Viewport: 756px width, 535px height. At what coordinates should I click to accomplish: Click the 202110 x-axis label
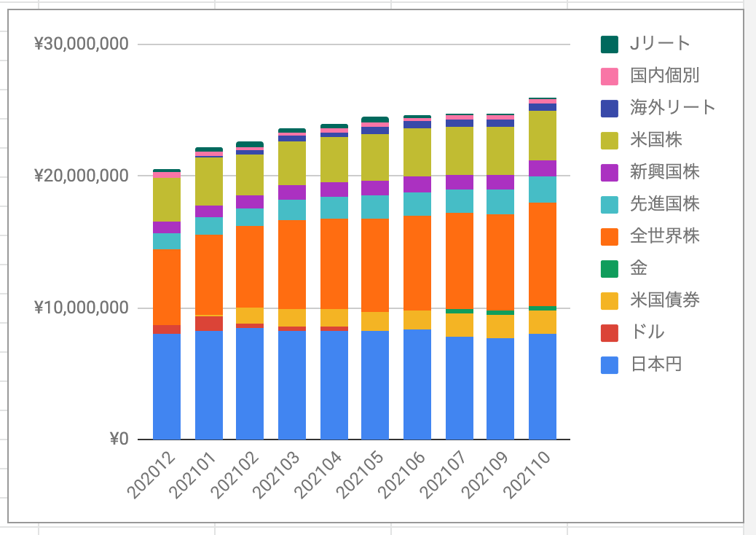529,475
